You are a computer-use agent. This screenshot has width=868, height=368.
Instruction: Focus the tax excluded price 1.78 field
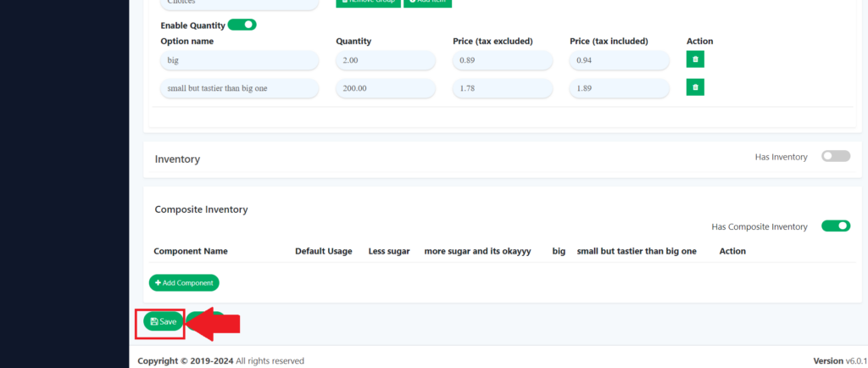(503, 88)
